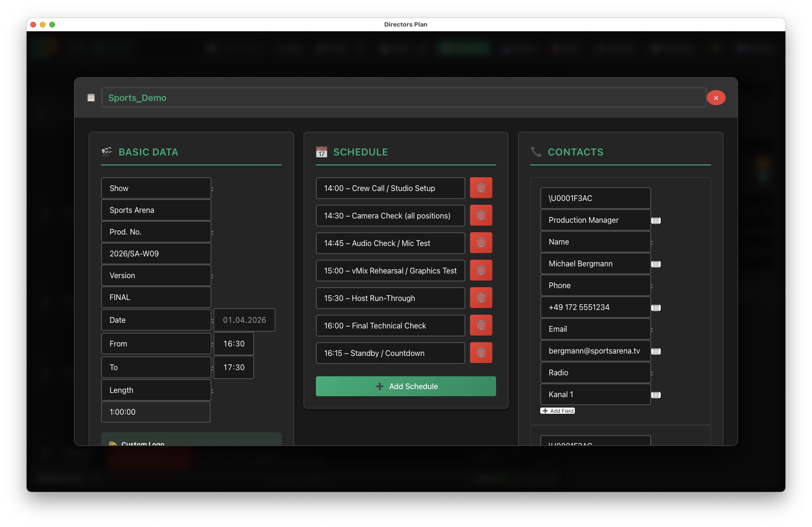Click the Email label field in Contacts
The width and height of the screenshot is (812, 527).
click(596, 329)
